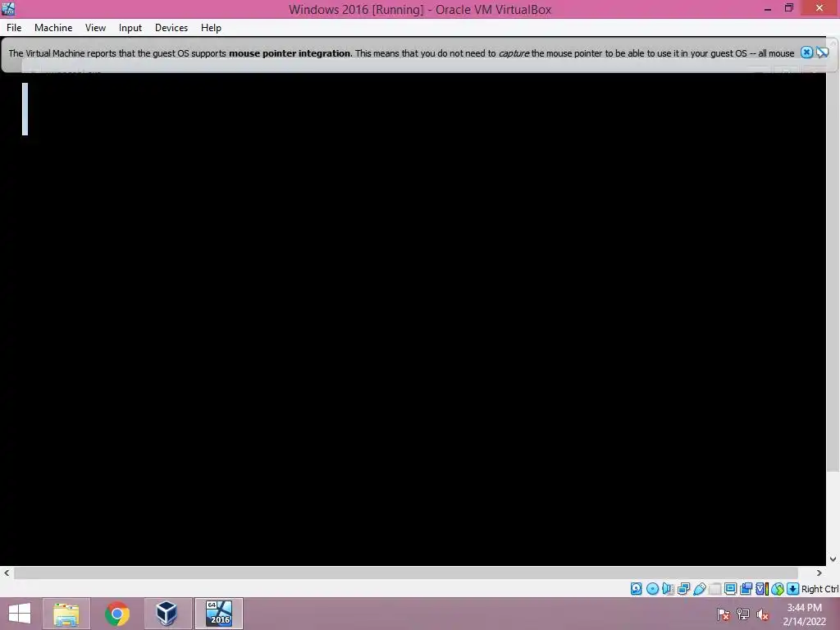Open VirtualBox Manager from the taskbar
Viewport: 840px width, 630px height.
[x=167, y=614]
